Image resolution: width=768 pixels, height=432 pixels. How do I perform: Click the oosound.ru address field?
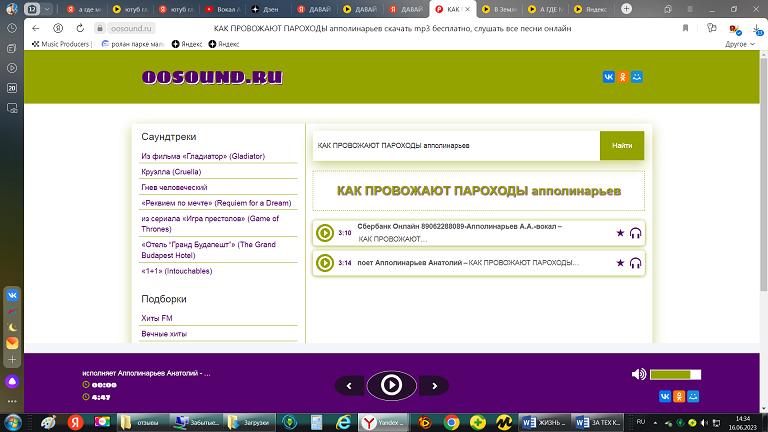[x=131, y=28]
